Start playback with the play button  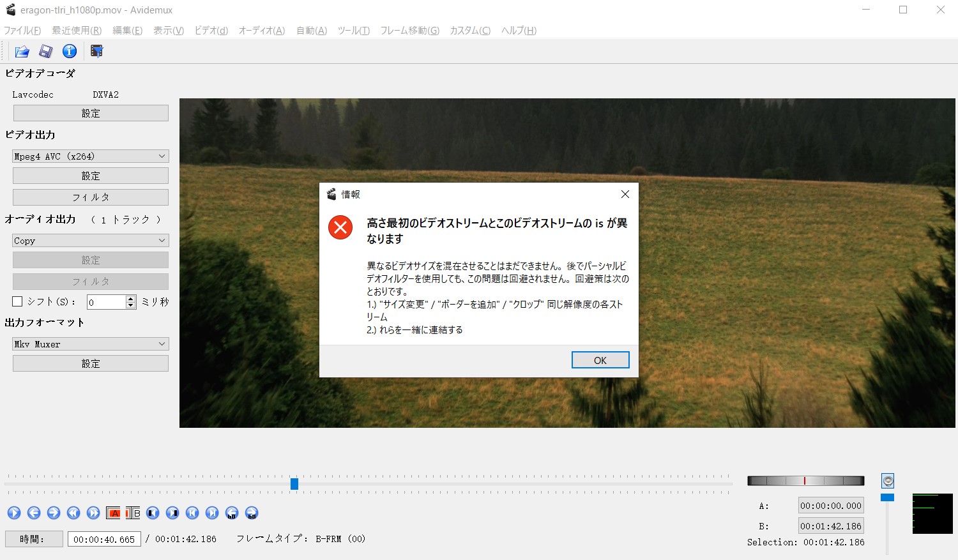(14, 513)
